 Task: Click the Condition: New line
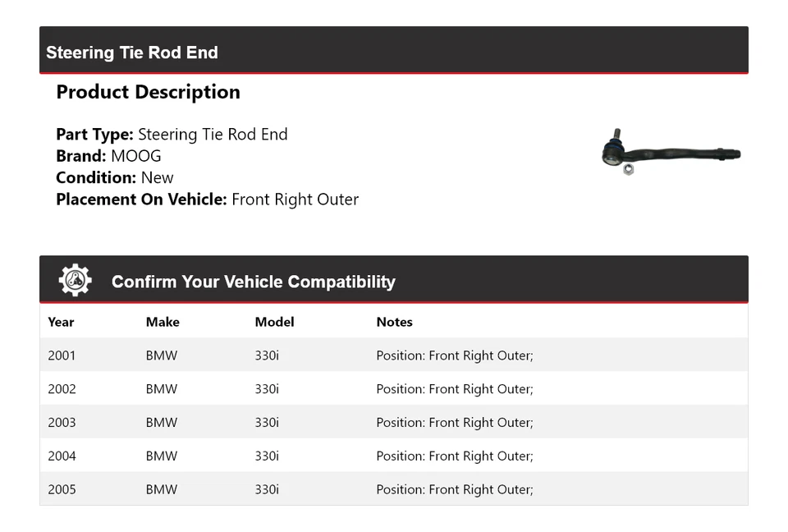[x=115, y=177]
